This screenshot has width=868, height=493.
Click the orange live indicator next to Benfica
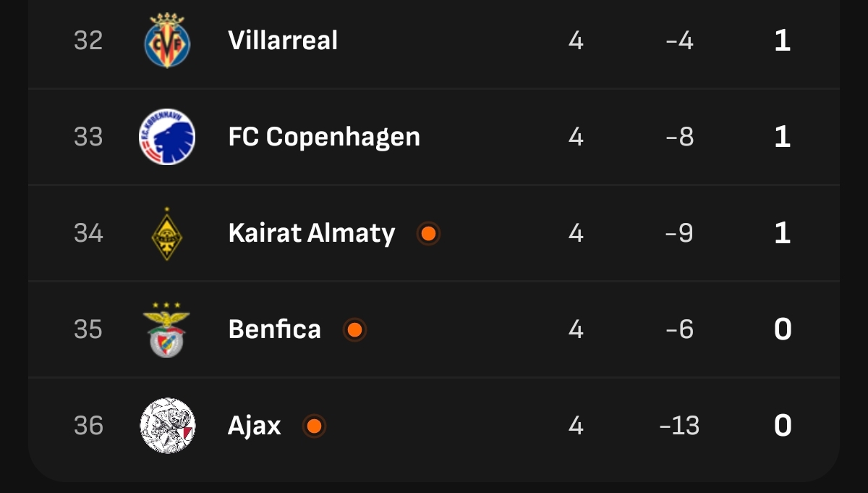tap(354, 330)
